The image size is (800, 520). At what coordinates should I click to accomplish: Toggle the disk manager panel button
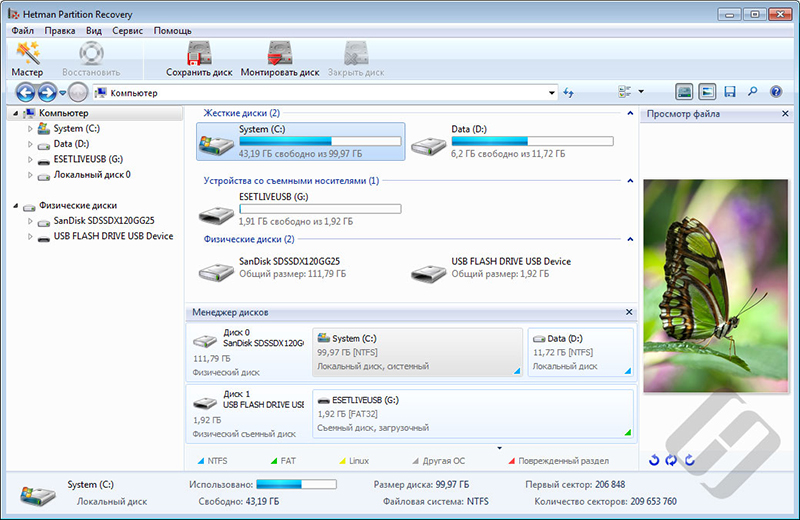pyautogui.click(x=684, y=92)
